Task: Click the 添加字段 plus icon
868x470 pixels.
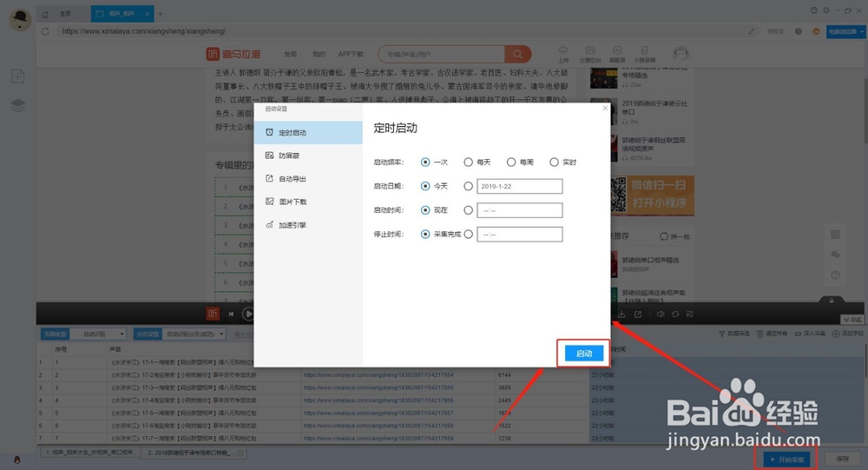Action: pos(835,334)
